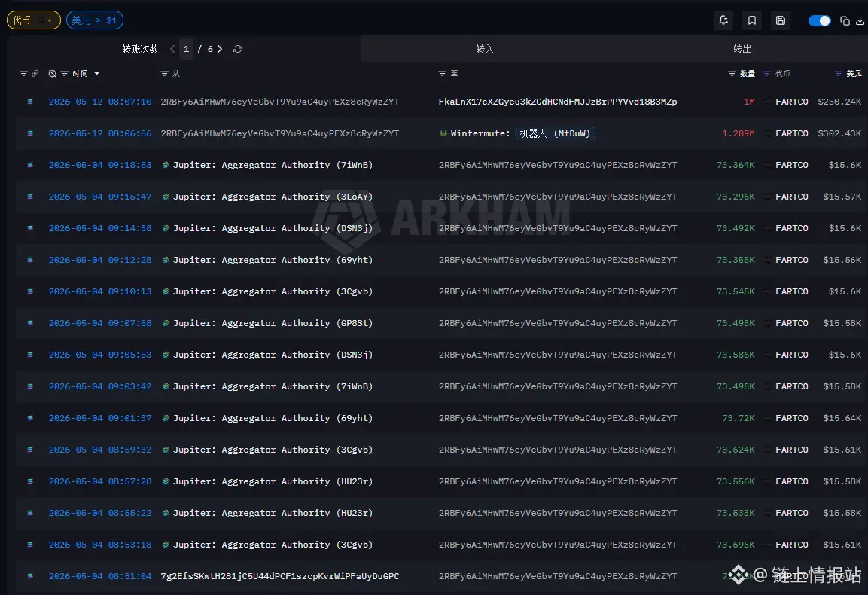Go to previous page arrow
The image size is (868, 595).
172,49
